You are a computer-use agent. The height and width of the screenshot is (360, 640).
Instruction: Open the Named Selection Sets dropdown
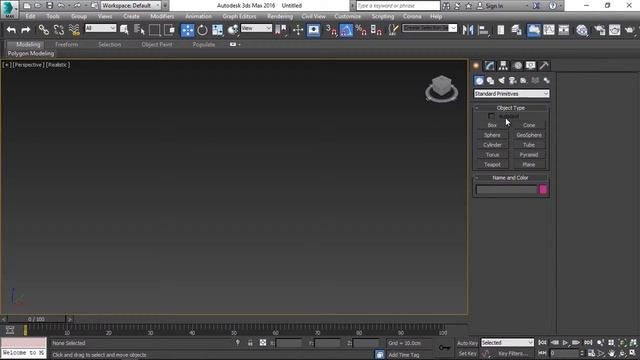[429, 28]
